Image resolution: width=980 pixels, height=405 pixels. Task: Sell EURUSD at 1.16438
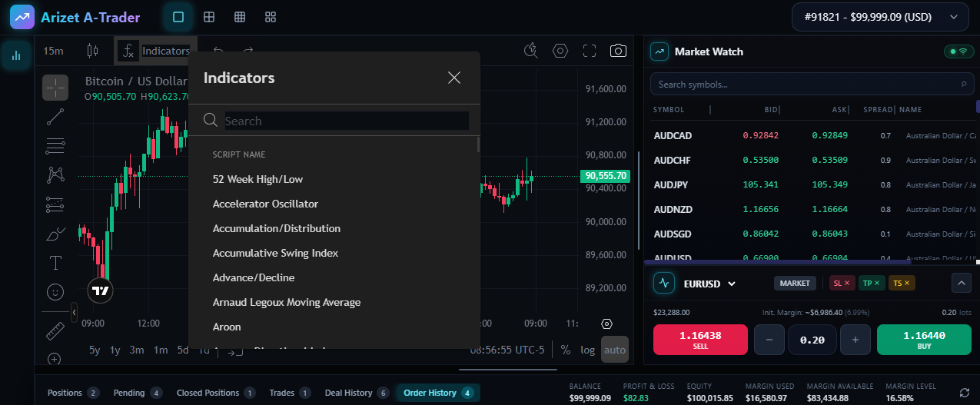point(700,340)
